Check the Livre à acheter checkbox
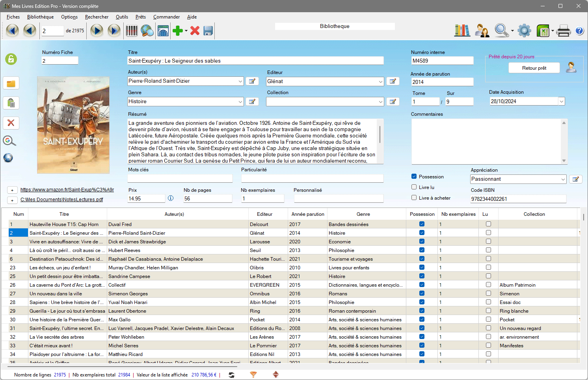Viewport: 588px width, 380px height. [x=414, y=198]
